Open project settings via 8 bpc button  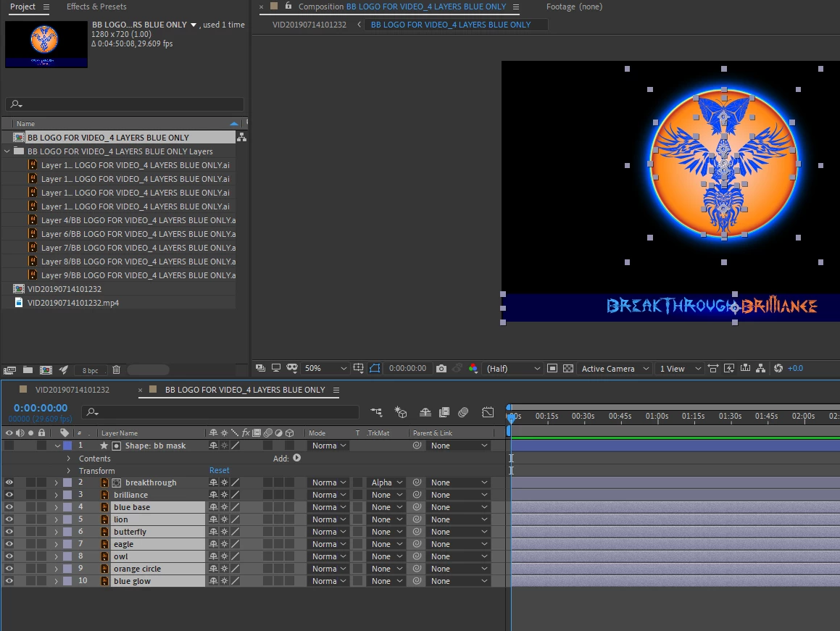tap(90, 370)
